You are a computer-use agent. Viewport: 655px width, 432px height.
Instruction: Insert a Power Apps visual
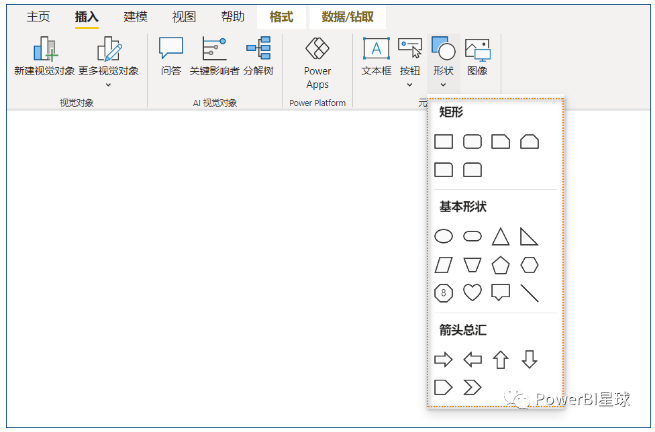317,63
